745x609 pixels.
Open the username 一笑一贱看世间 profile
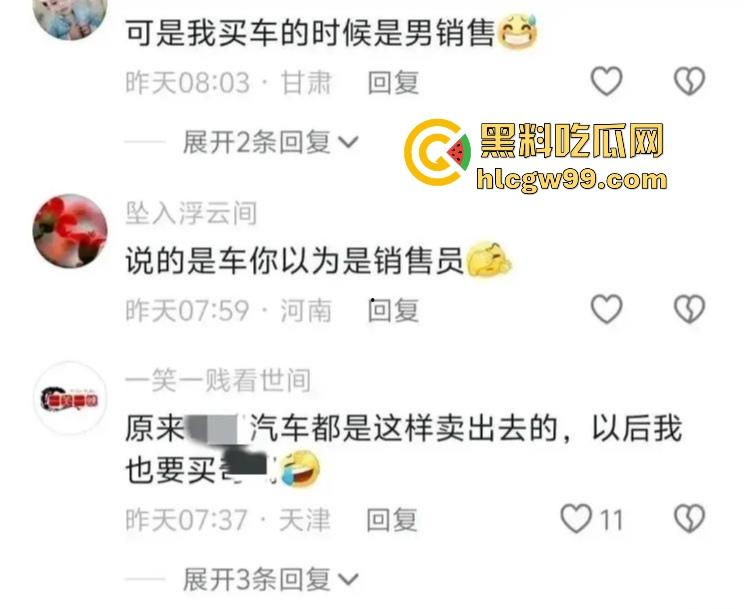[x=218, y=381]
